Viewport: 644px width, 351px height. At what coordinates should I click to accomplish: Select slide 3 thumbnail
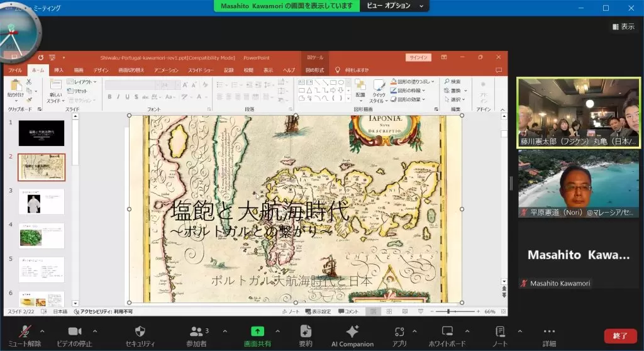click(x=42, y=201)
